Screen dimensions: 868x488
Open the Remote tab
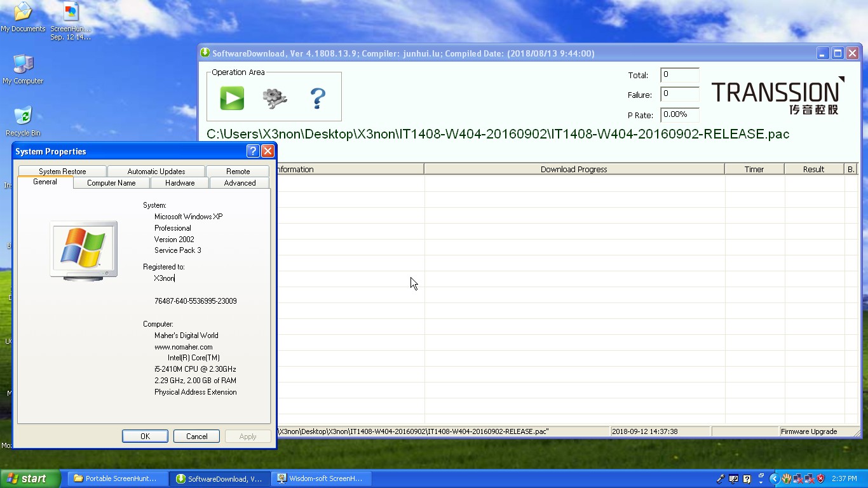click(238, 172)
